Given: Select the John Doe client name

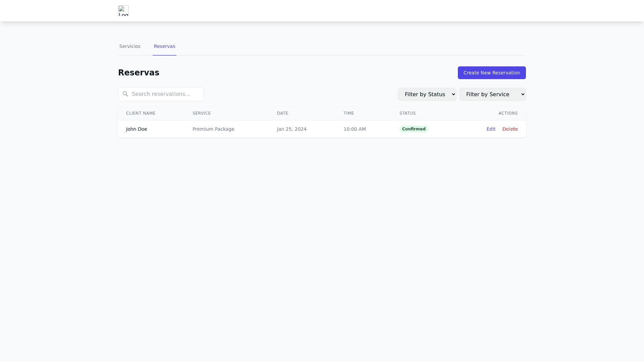Looking at the screenshot, I should tap(137, 129).
